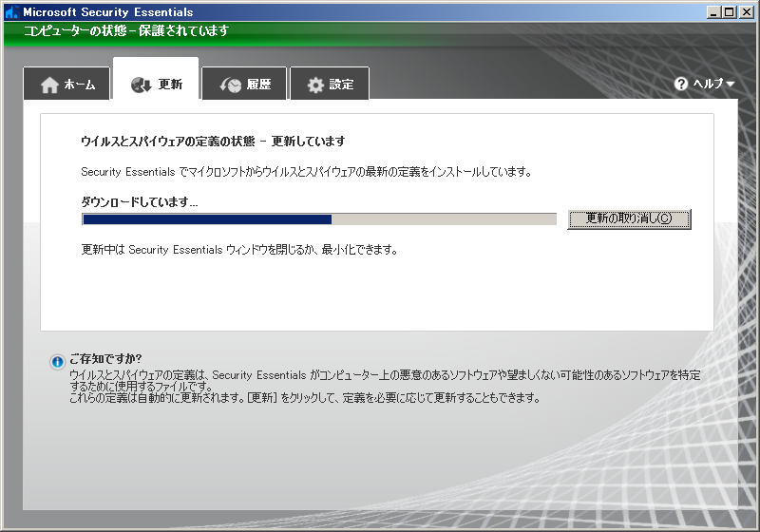
Task: Minimize the Security Essentials window
Action: [714, 12]
